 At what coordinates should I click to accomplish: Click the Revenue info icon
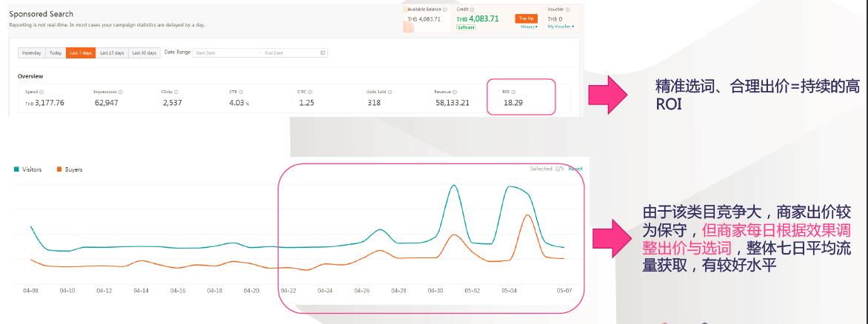click(x=455, y=92)
